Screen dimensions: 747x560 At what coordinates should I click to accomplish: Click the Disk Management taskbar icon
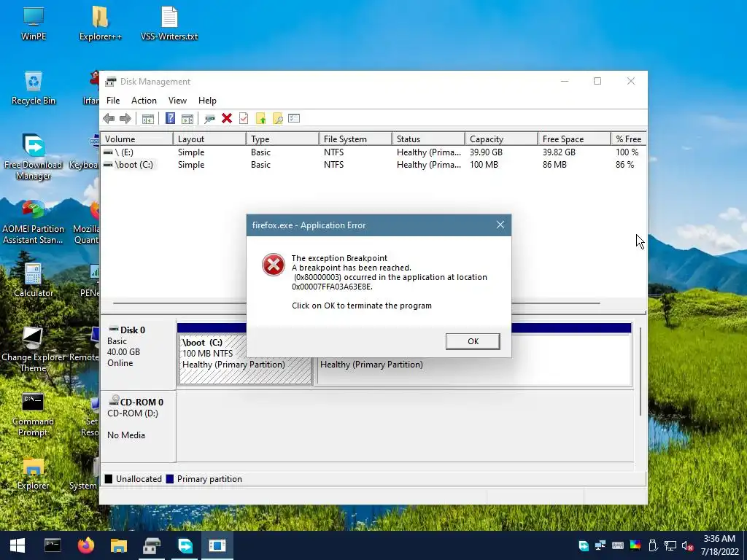pyautogui.click(x=152, y=545)
